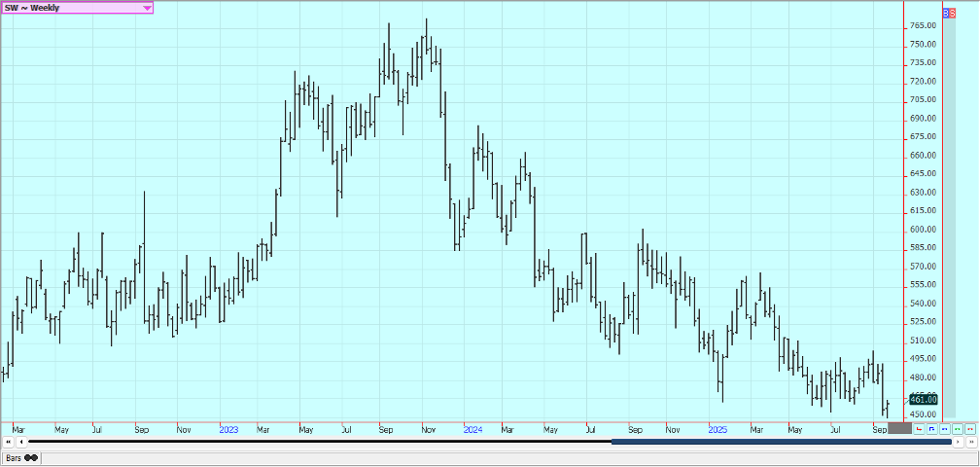Click the gray box right of Sep label
The width and height of the screenshot is (980, 467).
[x=900, y=429]
